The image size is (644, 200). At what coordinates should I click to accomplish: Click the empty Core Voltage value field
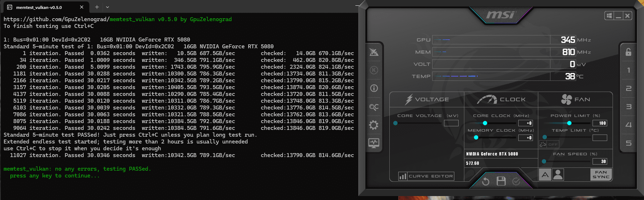point(451,123)
